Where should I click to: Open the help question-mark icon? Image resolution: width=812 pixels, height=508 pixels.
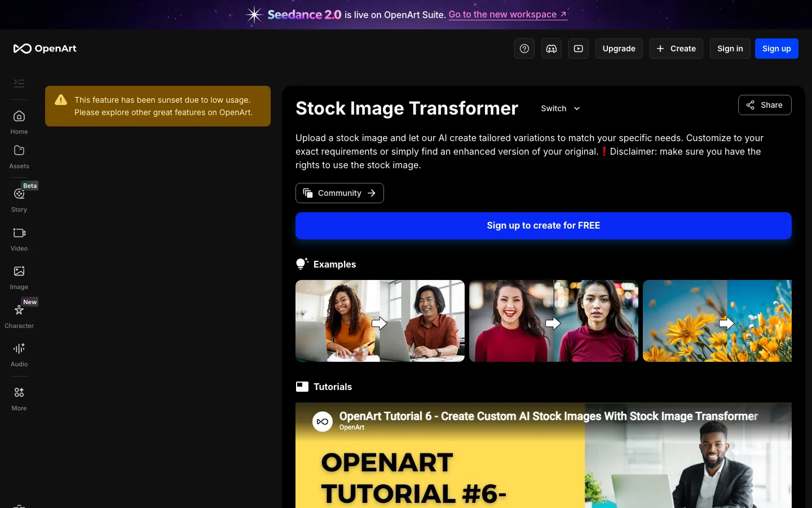click(x=524, y=49)
